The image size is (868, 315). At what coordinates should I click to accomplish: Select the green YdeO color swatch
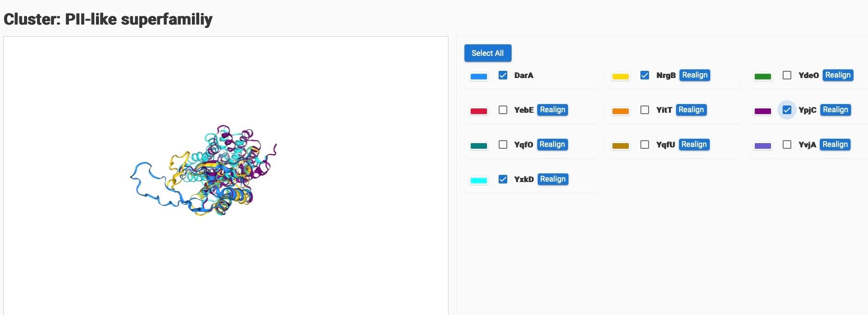(x=762, y=76)
